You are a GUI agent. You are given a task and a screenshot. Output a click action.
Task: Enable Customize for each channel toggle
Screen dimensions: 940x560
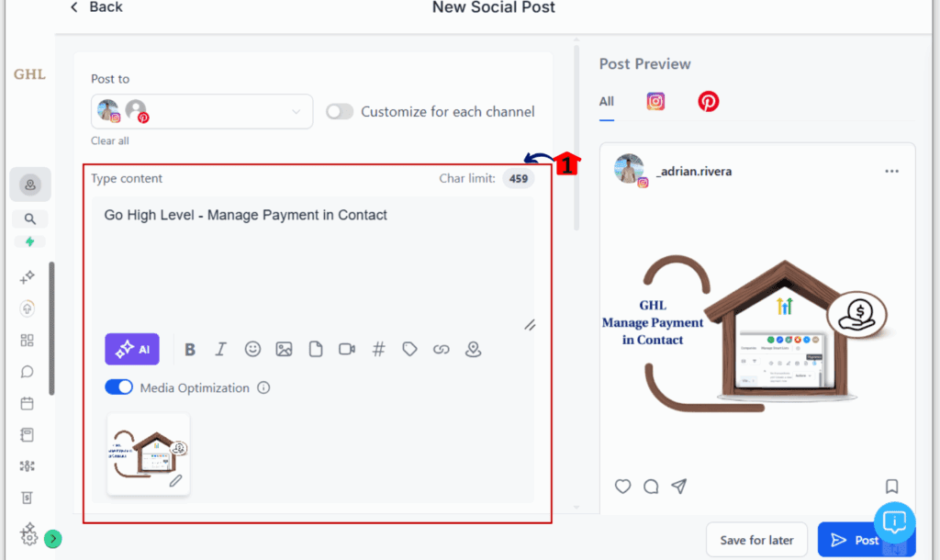coord(340,111)
